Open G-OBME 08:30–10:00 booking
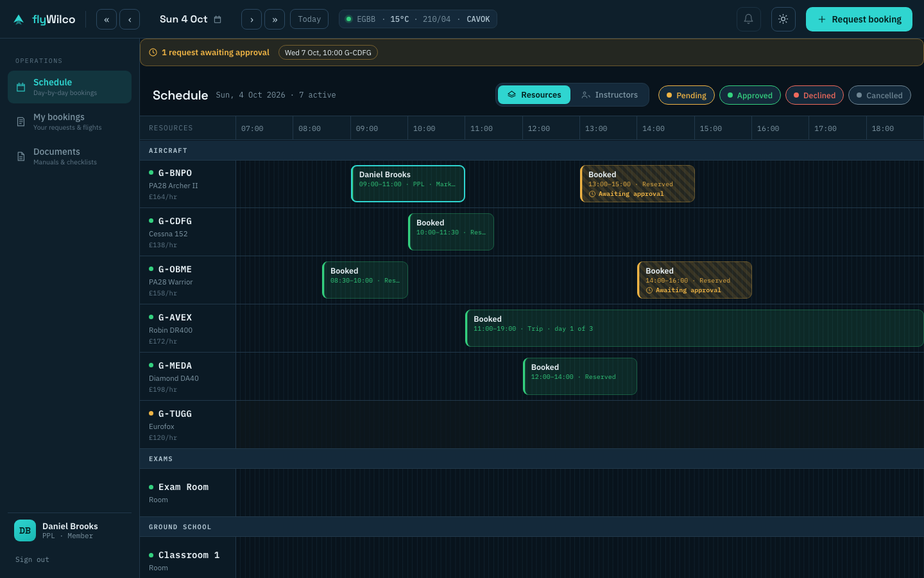The height and width of the screenshot is (578, 924). (x=365, y=280)
